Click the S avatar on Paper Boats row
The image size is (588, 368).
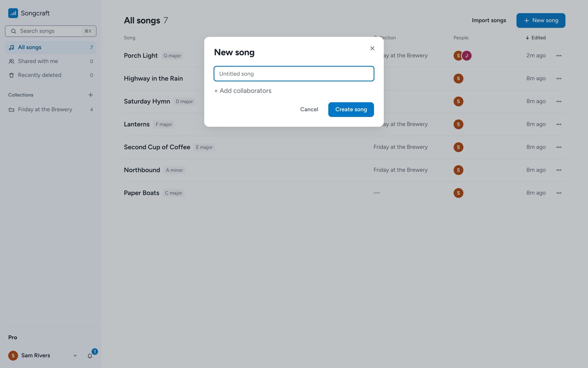tap(458, 193)
